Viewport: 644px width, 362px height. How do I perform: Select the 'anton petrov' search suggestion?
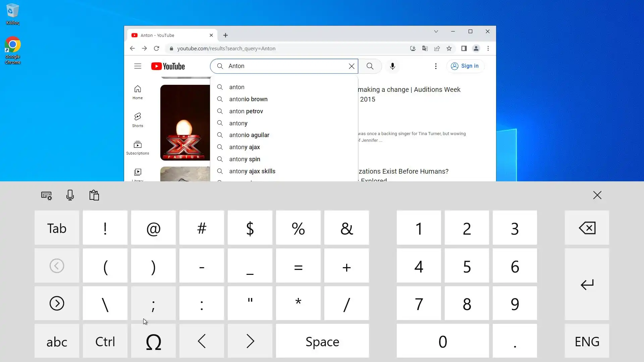coord(246,111)
